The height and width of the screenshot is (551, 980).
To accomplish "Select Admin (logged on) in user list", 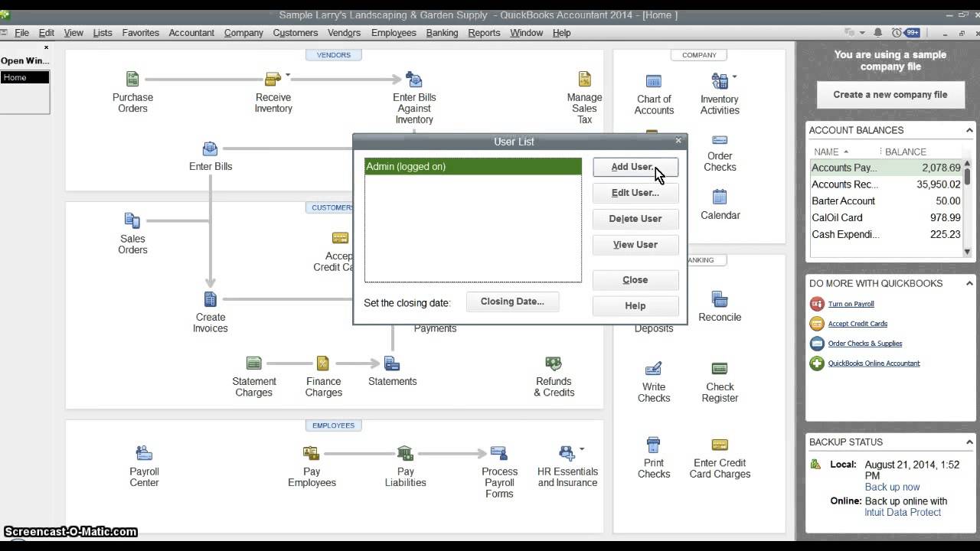I will pyautogui.click(x=473, y=166).
